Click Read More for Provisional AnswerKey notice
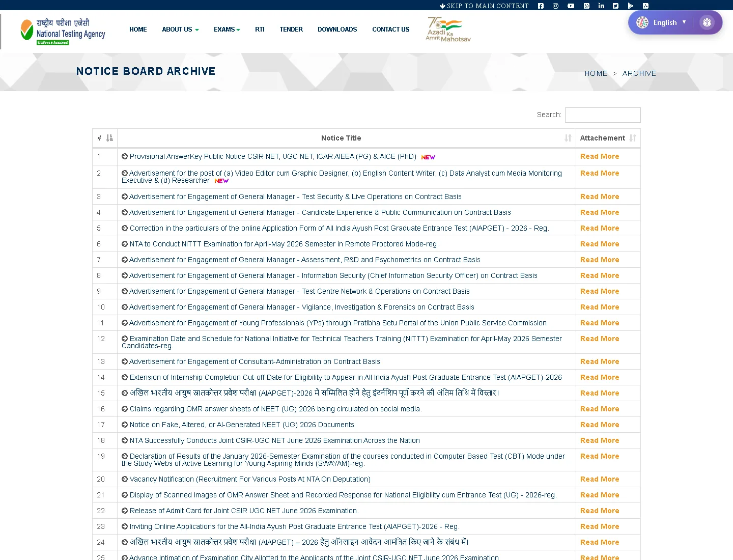Image resolution: width=733 pixels, height=560 pixels. tap(600, 157)
